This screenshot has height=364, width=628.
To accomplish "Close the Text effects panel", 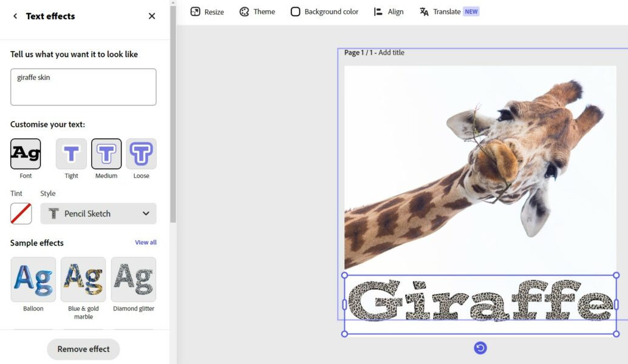I will 152,16.
